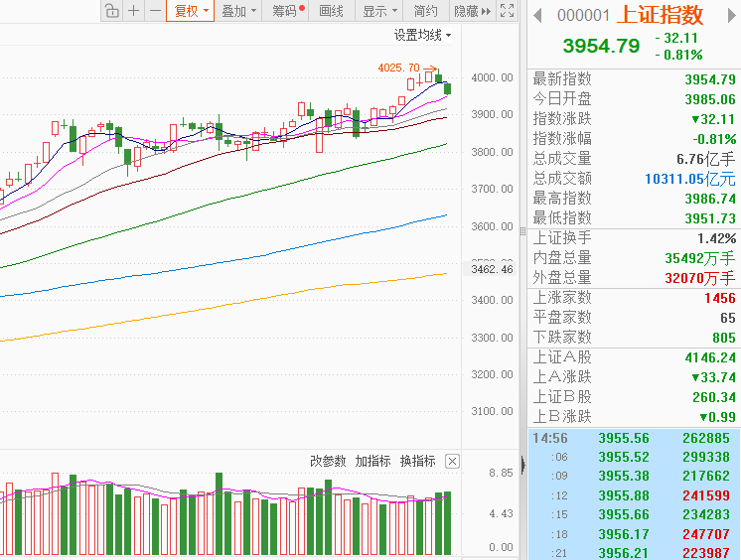The width and height of the screenshot is (741, 560).
Task: Collapse side panel using splitter arrow
Action: point(522,463)
